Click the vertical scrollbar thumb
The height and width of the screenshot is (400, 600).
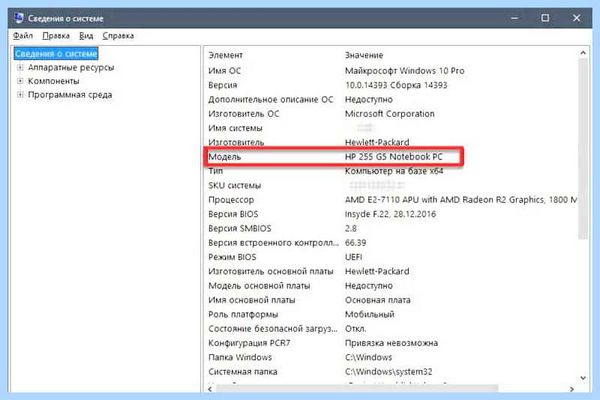point(583,149)
